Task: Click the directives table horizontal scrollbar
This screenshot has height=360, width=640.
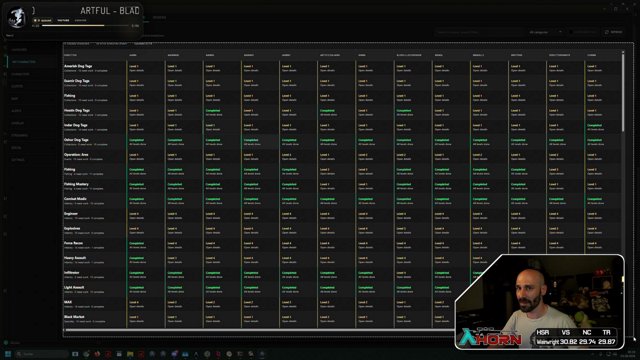Action: pos(261,330)
